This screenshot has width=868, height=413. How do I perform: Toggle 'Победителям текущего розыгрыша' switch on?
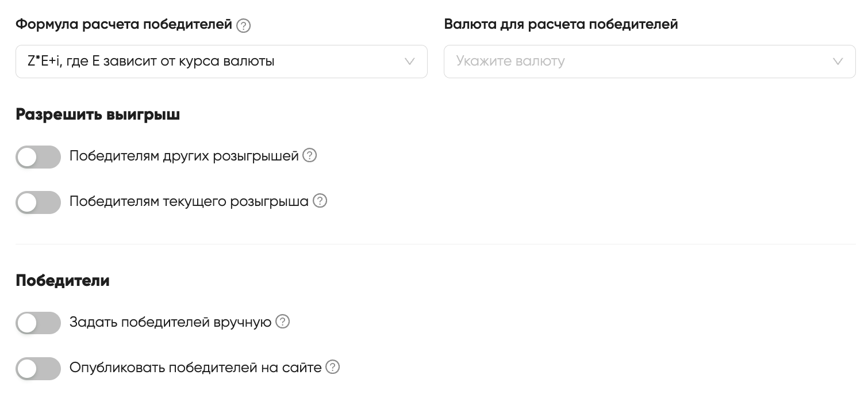[38, 202]
